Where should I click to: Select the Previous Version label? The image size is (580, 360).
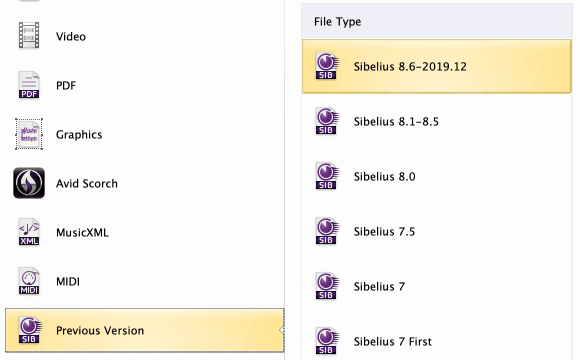click(x=100, y=330)
